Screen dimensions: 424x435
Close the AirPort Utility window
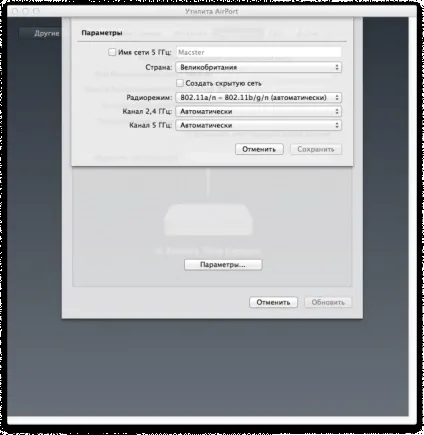(15, 11)
